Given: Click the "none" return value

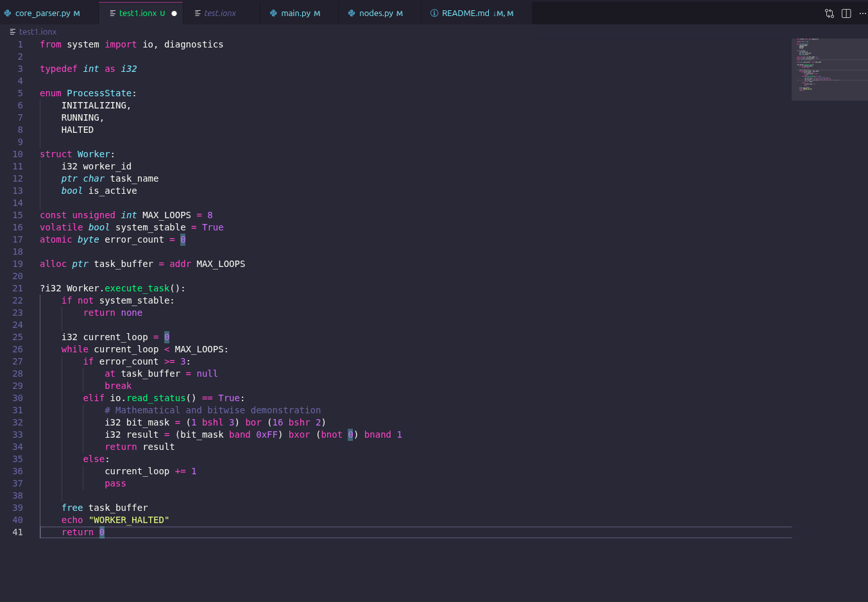Looking at the screenshot, I should pyautogui.click(x=132, y=313).
